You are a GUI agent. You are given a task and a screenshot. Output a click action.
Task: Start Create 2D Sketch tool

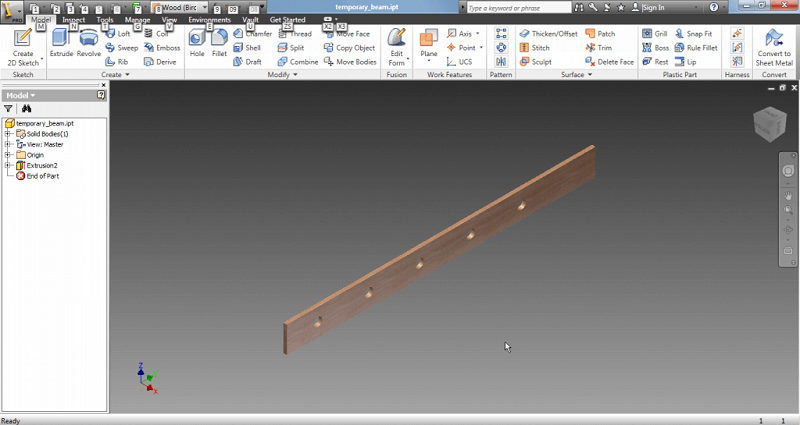pos(23,47)
